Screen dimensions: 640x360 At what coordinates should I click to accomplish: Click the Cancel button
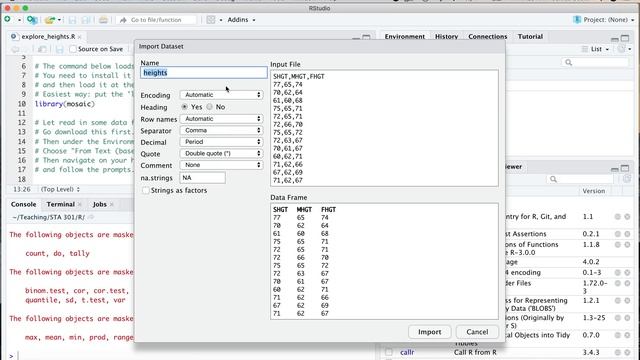pyautogui.click(x=477, y=332)
